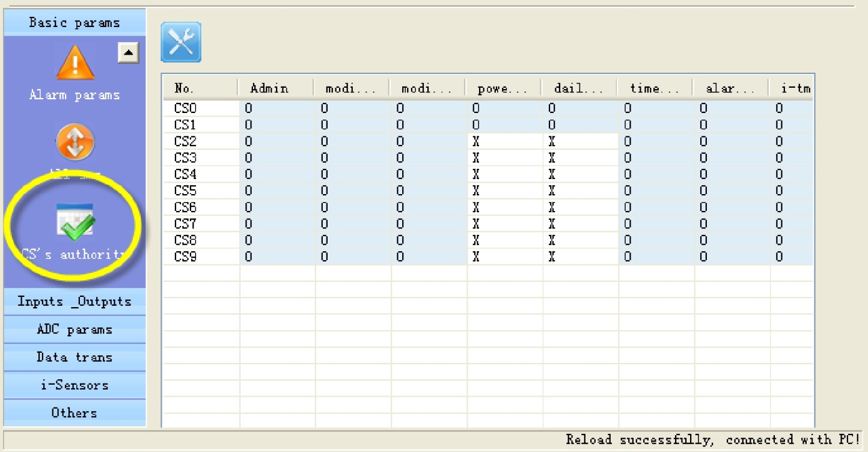Click CS9 row X under dail... column
The image size is (868, 452).
coord(551,257)
